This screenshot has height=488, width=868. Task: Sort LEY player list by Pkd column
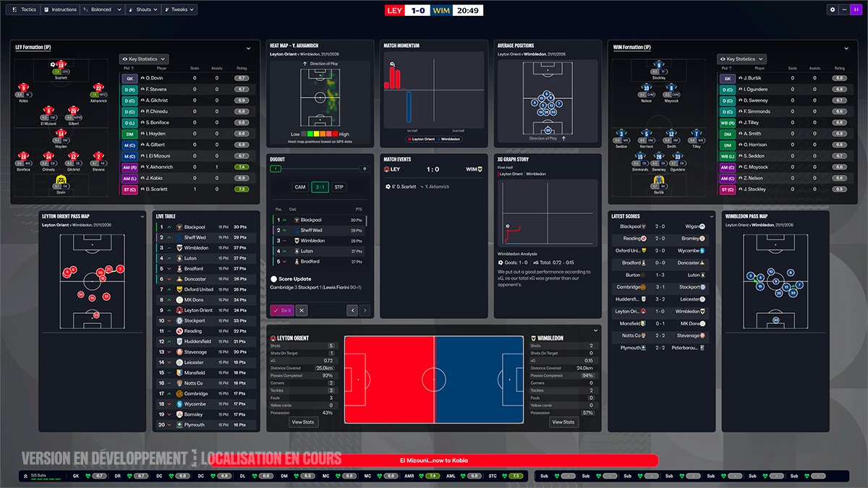click(x=128, y=69)
